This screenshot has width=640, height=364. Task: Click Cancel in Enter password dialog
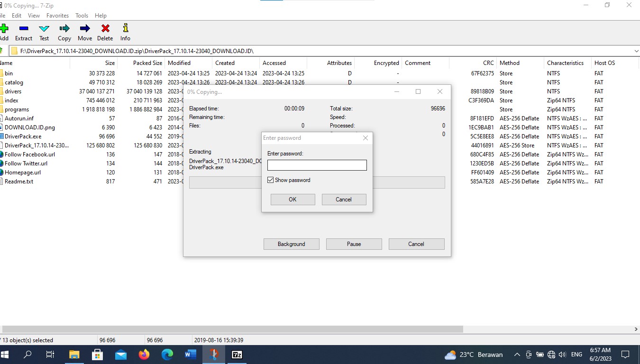[x=344, y=200]
